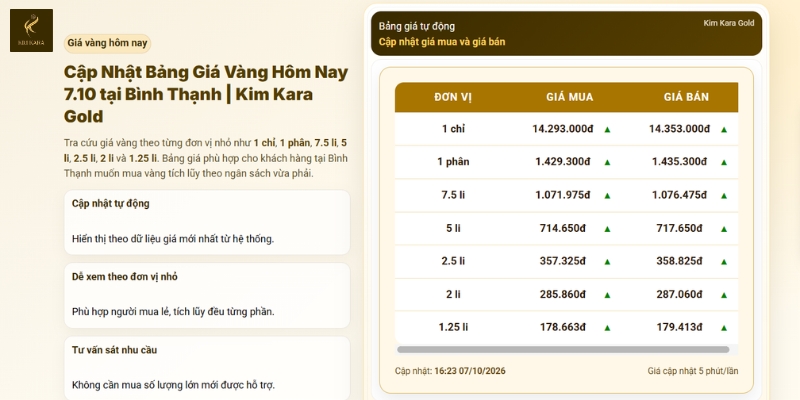
Task: Click the 'Bảng giá tự động' banner title
Action: coord(417,27)
